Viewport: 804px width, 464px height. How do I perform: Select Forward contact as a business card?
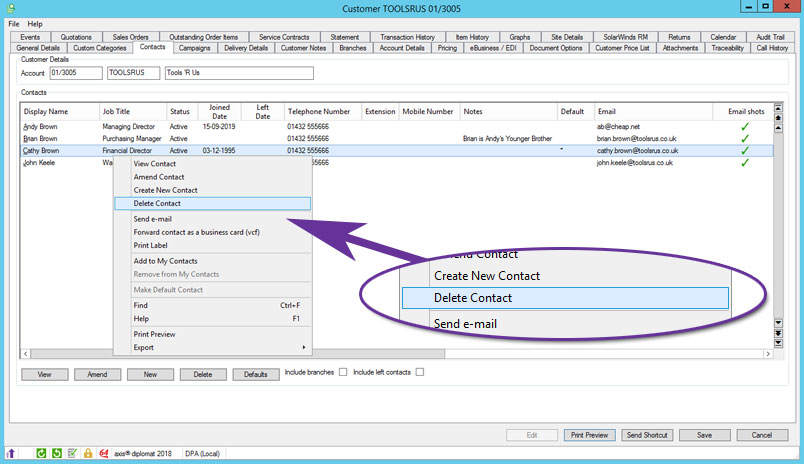click(x=212, y=232)
